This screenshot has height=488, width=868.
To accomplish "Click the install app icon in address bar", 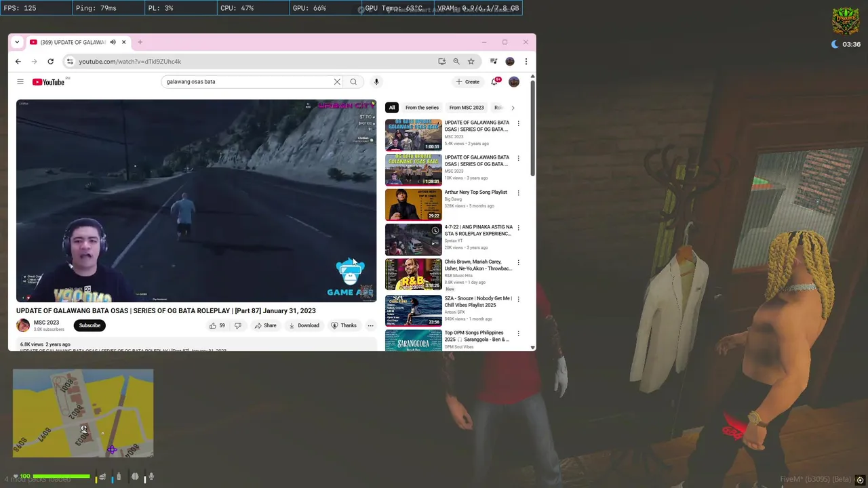I will click(x=441, y=61).
